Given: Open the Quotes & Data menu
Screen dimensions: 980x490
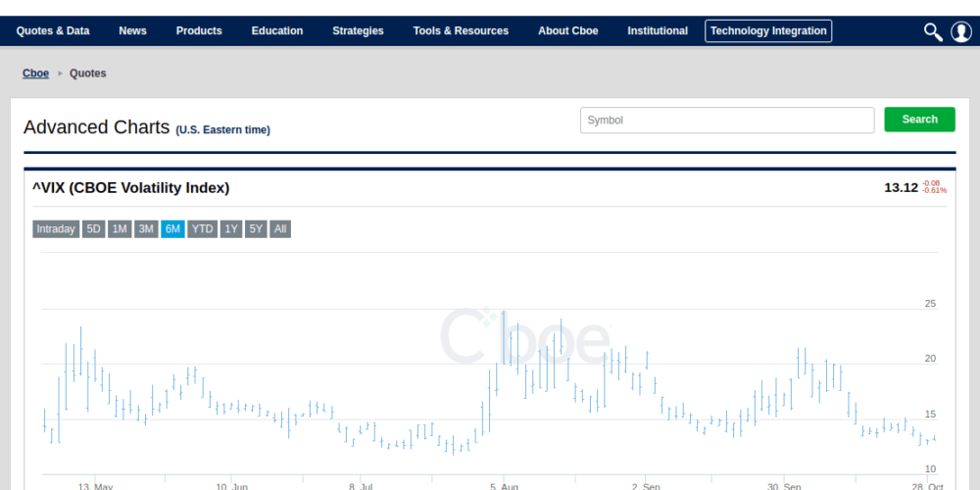Looking at the screenshot, I should click(53, 31).
